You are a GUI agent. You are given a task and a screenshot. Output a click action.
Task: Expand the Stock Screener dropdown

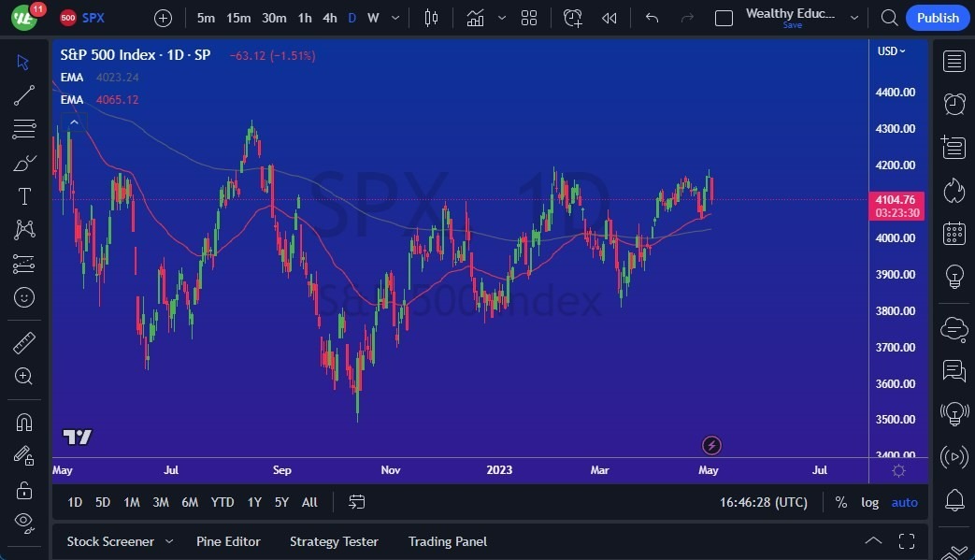click(169, 541)
